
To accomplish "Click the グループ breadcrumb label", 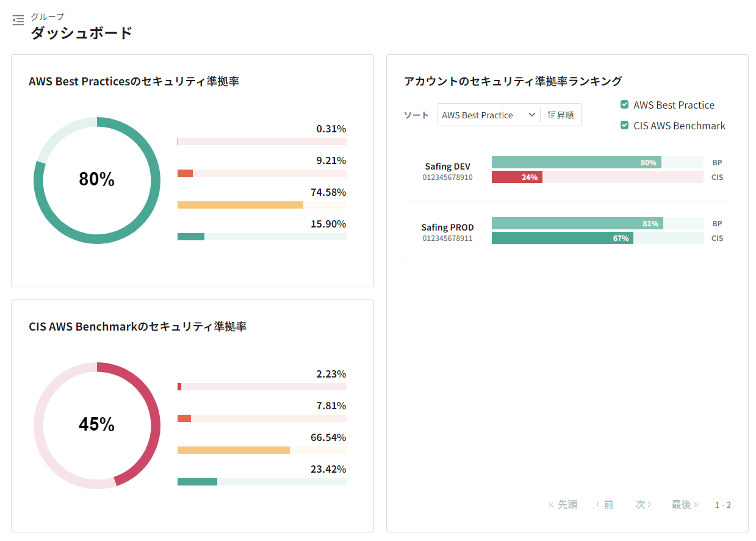I will 48,16.
